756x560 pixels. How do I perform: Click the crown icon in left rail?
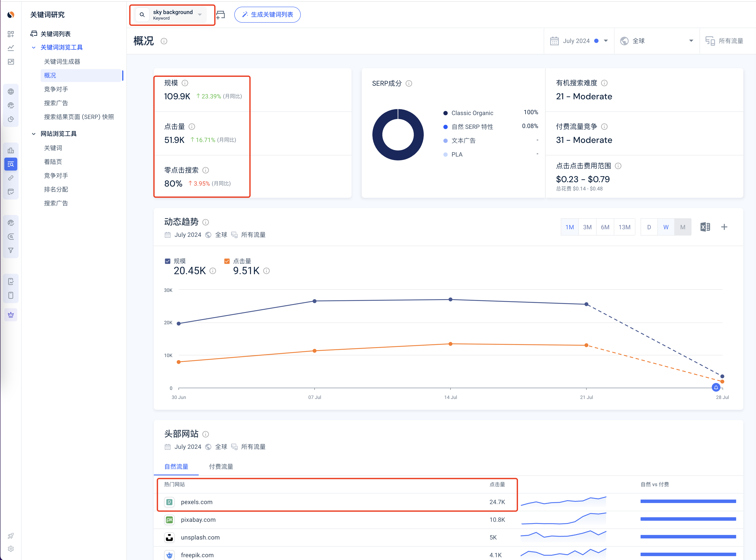coord(11,315)
